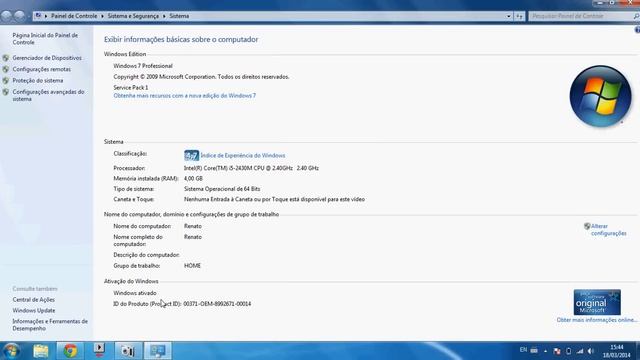Click the search magnifier icon
The height and width of the screenshot is (360, 640).
click(636, 16)
